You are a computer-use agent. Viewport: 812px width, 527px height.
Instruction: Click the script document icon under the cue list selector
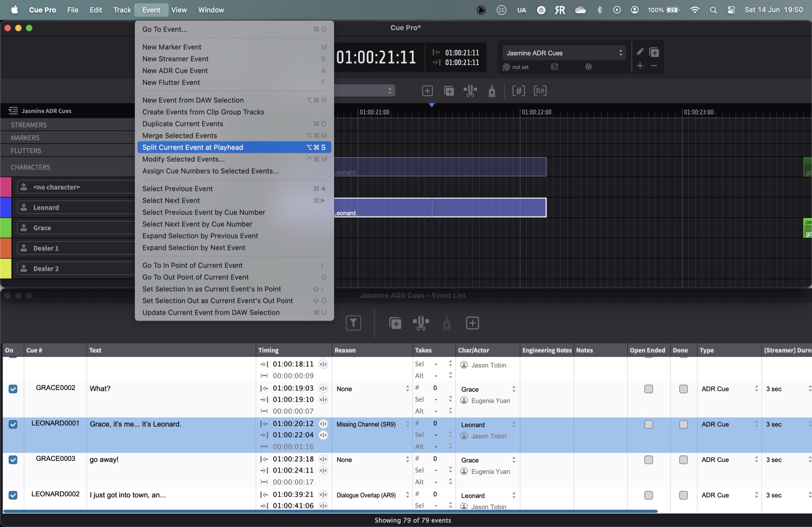[554, 67]
